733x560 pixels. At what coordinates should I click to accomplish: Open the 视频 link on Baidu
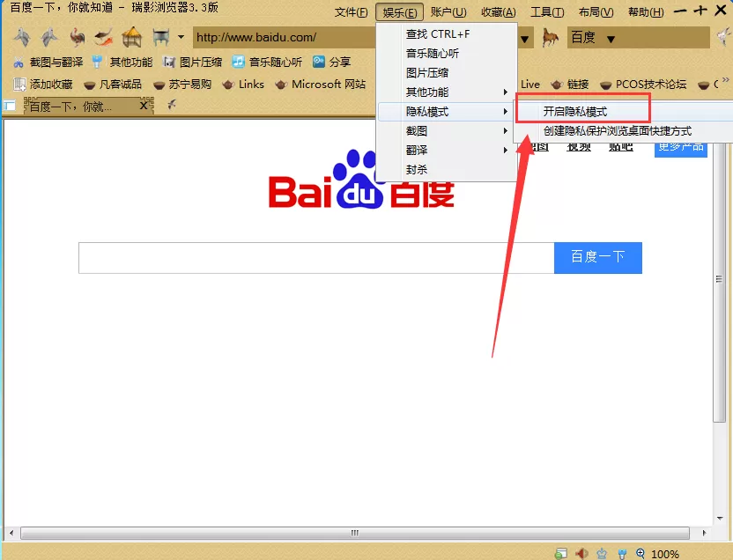579,148
